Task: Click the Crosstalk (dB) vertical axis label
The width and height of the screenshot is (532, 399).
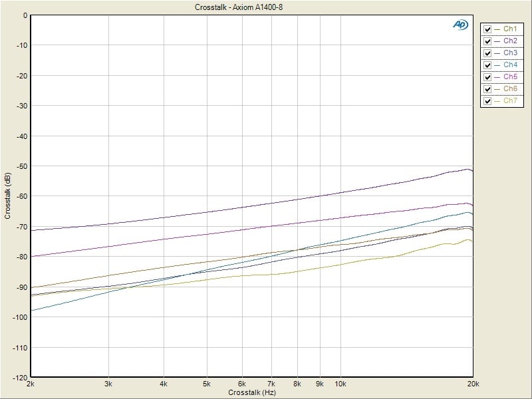Action: click(x=8, y=196)
